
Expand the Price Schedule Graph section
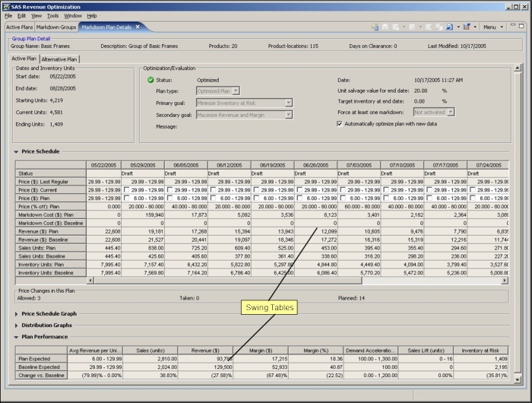(x=16, y=314)
